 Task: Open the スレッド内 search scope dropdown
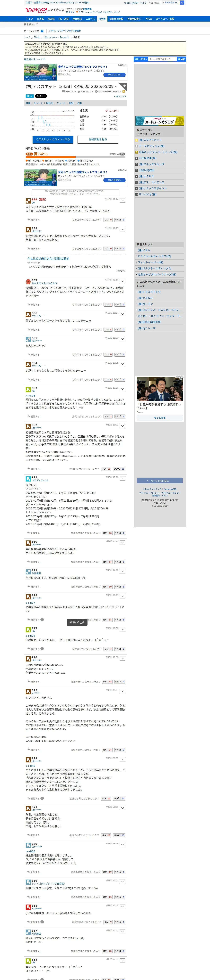141,59
